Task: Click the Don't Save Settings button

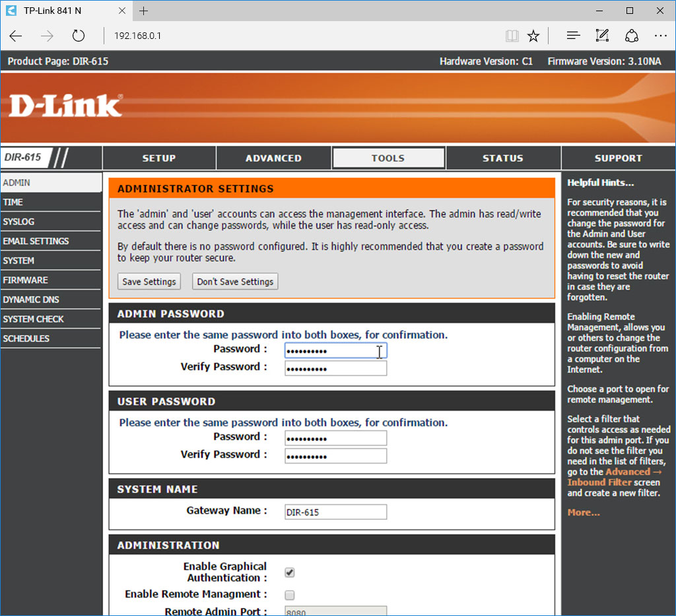Action: tap(235, 281)
